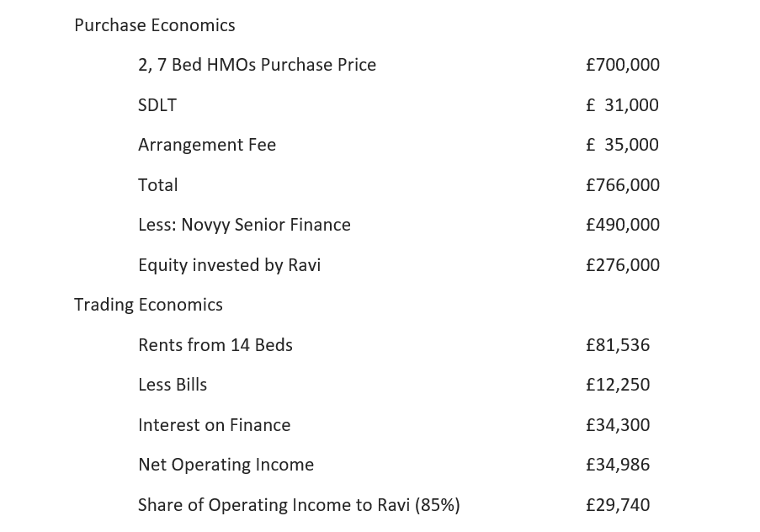
Task: Click the £700,000 purchase price value
Action: pos(622,65)
